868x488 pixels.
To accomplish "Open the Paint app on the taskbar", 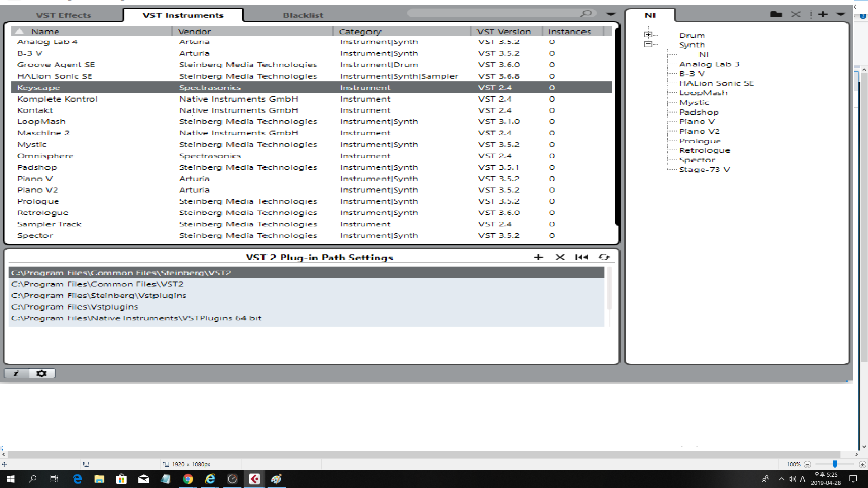I will coord(277,479).
